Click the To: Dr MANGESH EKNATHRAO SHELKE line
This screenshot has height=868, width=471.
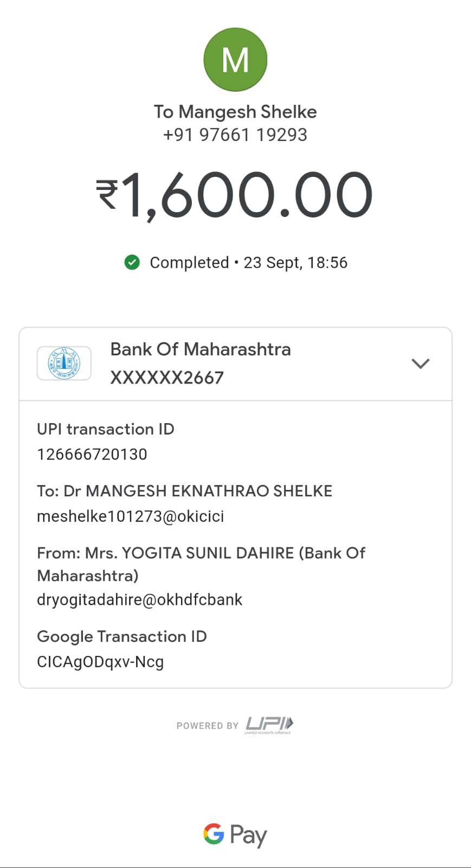[184, 491]
